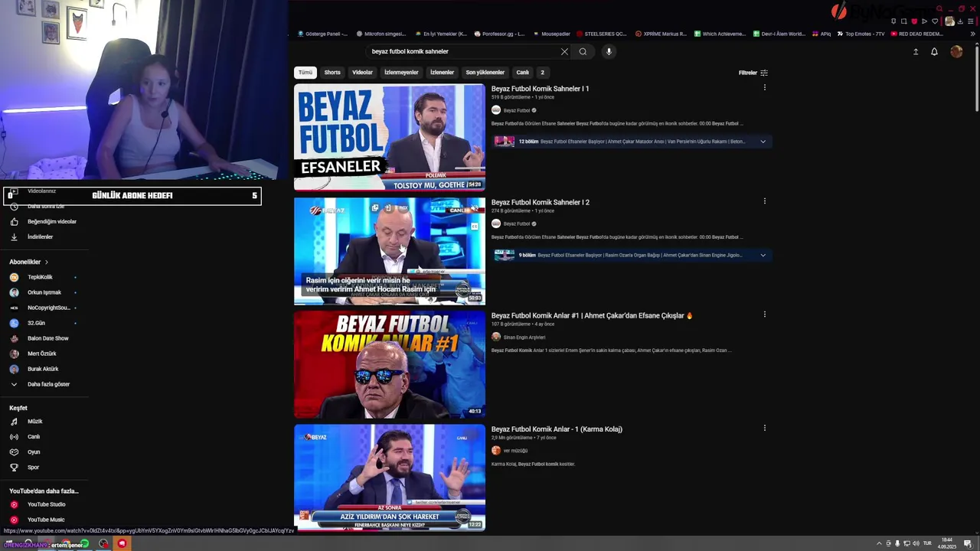Open title Komik Anlar #1 Ahmet Çakar'dan

coord(592,315)
